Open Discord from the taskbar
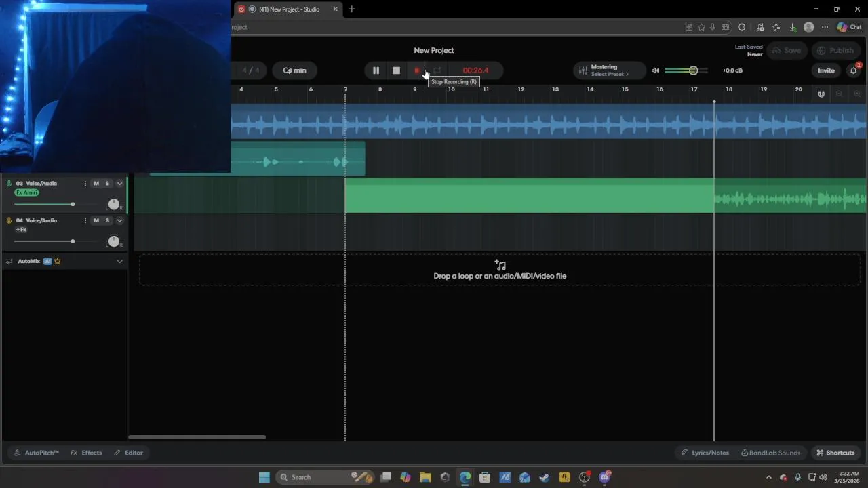The width and height of the screenshot is (868, 488). pyautogui.click(x=604, y=477)
